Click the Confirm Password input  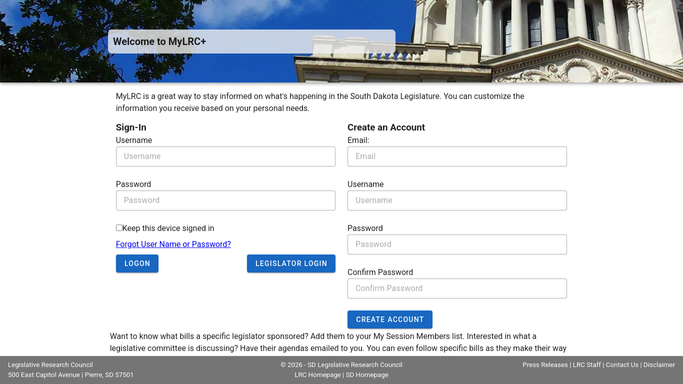pos(457,288)
